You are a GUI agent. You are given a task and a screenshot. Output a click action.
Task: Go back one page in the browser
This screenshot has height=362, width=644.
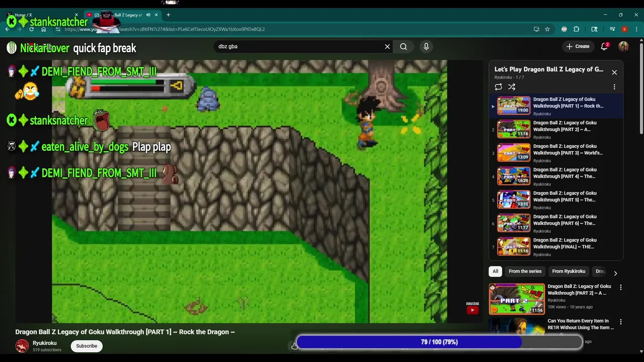[x=8, y=29]
